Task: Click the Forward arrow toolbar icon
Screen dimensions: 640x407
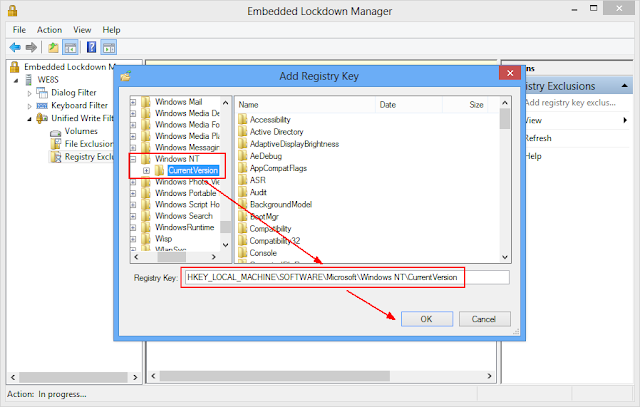Action: pos(31,48)
